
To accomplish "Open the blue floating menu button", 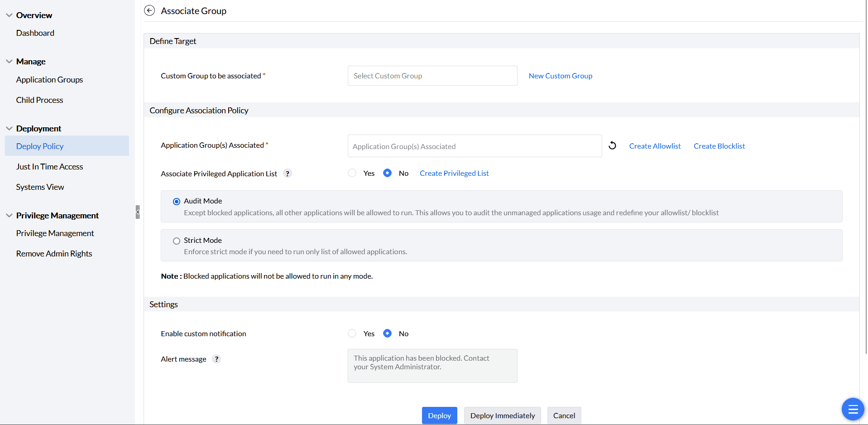I will 853,409.
